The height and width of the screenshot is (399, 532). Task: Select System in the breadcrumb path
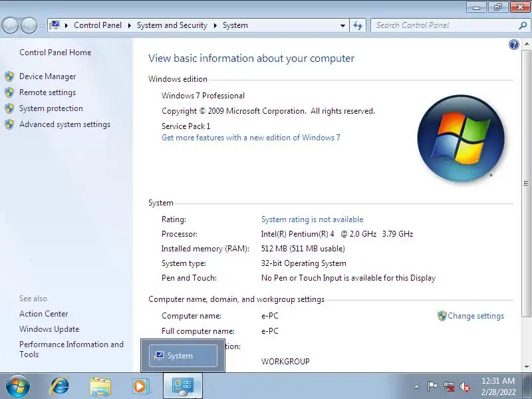coord(235,25)
